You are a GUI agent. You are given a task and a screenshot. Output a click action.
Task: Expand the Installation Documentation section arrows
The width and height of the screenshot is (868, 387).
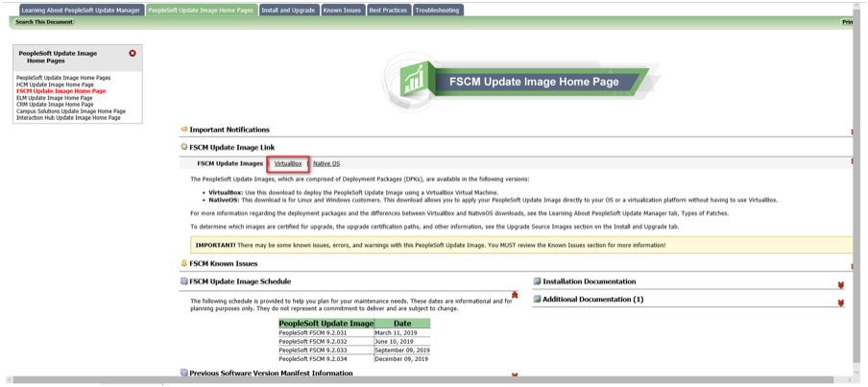point(841,285)
